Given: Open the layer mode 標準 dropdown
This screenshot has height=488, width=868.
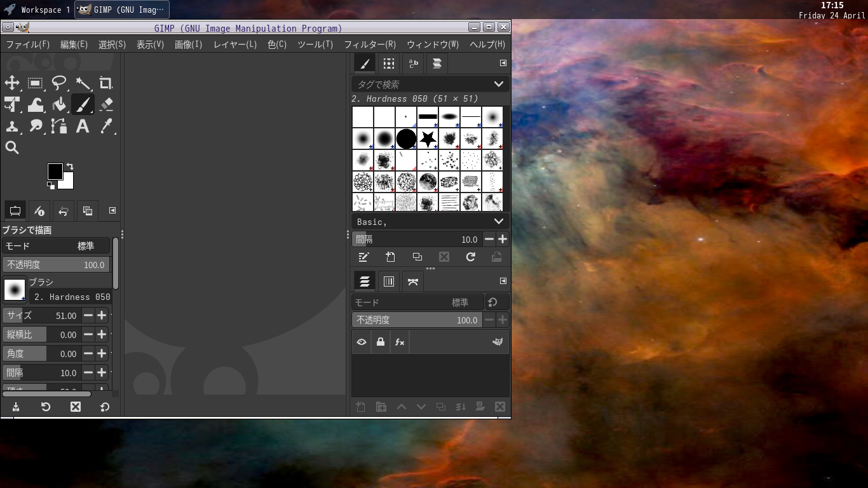Looking at the screenshot, I should [x=418, y=302].
